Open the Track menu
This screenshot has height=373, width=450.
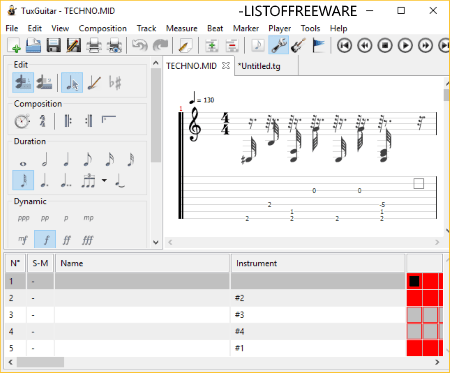[146, 28]
